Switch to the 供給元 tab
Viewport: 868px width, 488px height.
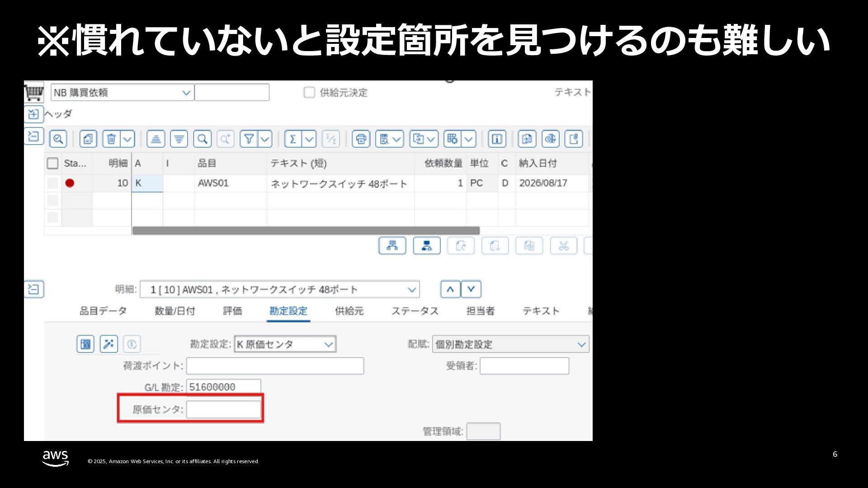click(349, 311)
